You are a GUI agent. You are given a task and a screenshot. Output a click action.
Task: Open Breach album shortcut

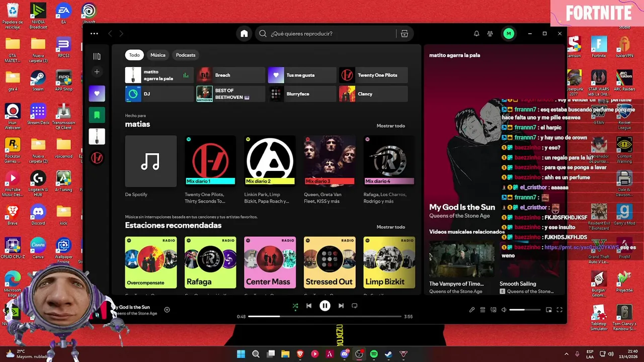pyautogui.click(x=231, y=75)
